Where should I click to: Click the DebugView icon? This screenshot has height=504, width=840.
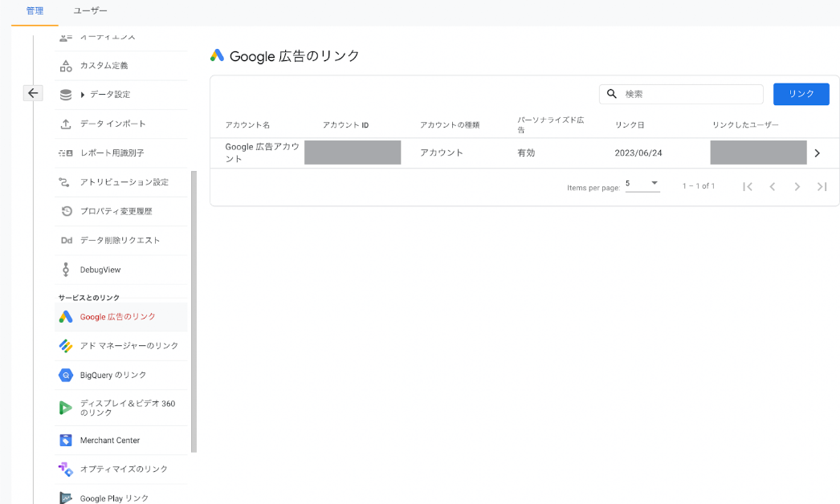point(65,270)
